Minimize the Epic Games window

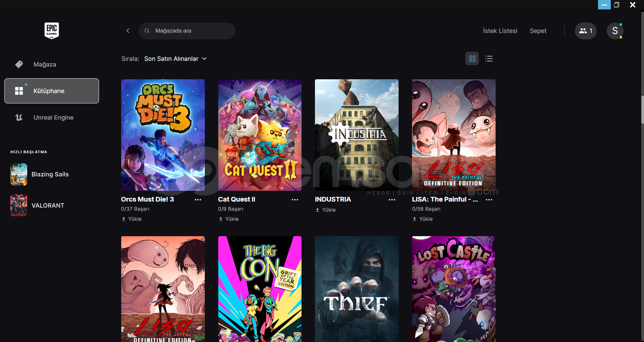[x=604, y=5]
